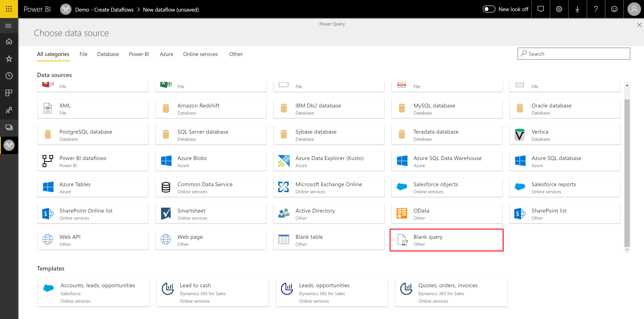The height and width of the screenshot is (319, 644).
Task: Click the Azure Blobs Windows icon
Action: 166,161
